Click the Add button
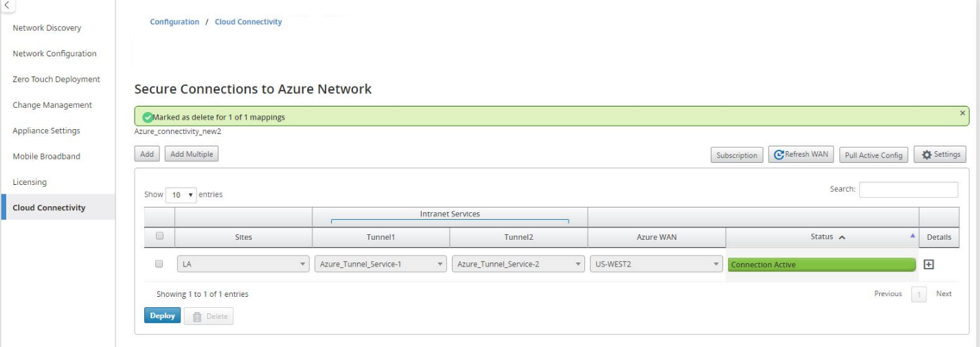The image size is (980, 347). click(147, 154)
